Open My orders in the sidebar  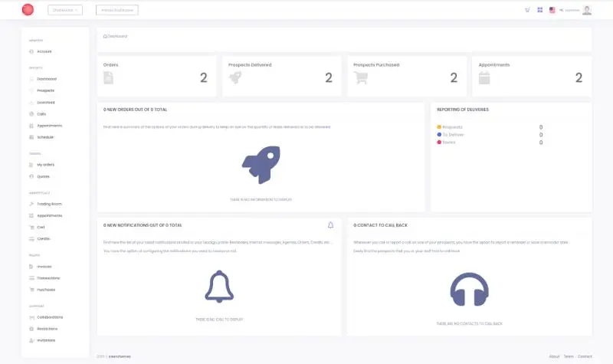pos(46,165)
